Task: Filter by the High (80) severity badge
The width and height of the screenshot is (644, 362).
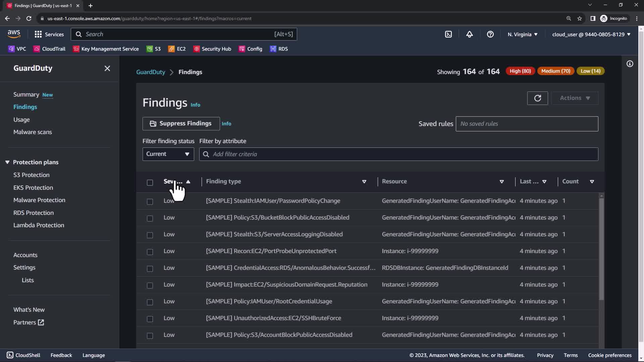Action: (520, 71)
